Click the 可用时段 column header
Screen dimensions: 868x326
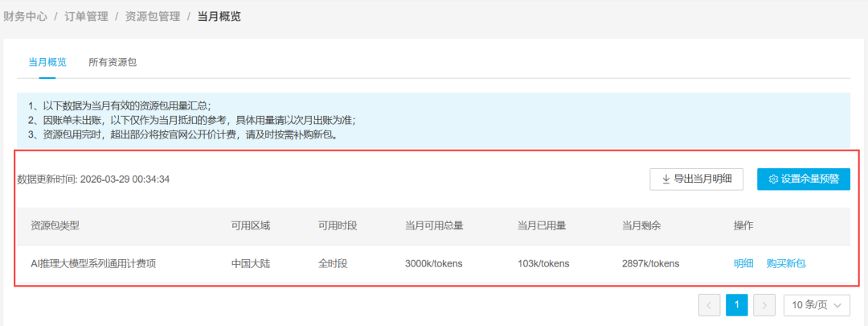(x=337, y=225)
